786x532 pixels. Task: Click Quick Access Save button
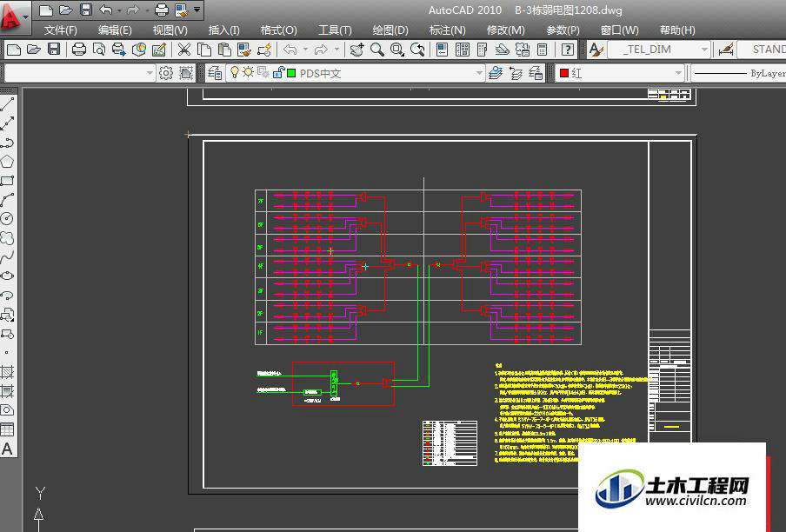click(86, 10)
